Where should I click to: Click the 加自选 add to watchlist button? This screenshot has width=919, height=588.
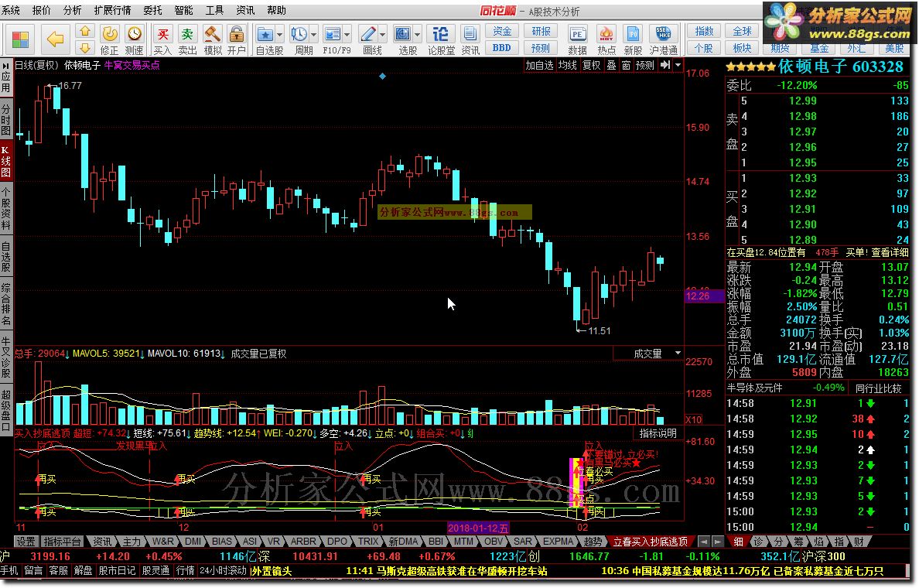click(539, 65)
